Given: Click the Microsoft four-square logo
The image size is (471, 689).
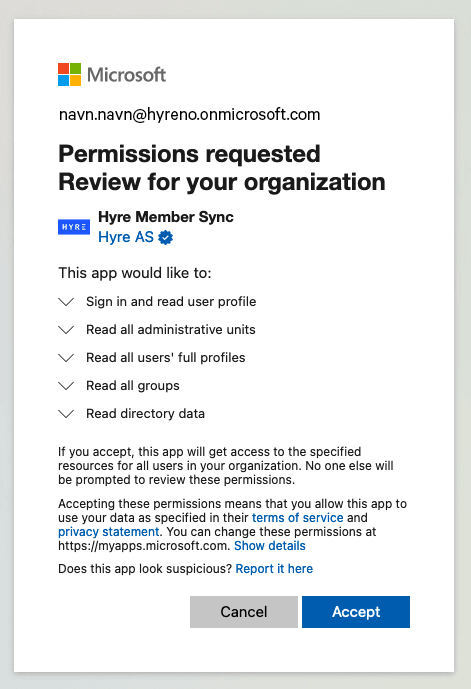Looking at the screenshot, I should (69, 74).
